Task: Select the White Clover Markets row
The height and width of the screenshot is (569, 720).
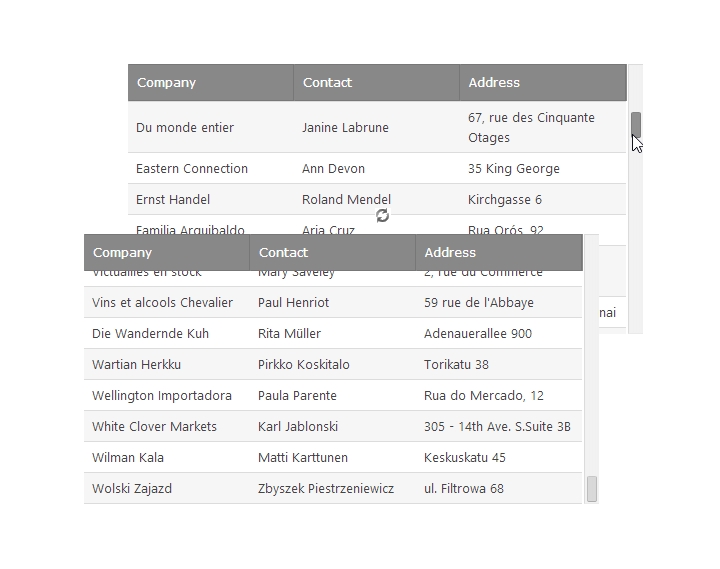Action: (x=333, y=427)
